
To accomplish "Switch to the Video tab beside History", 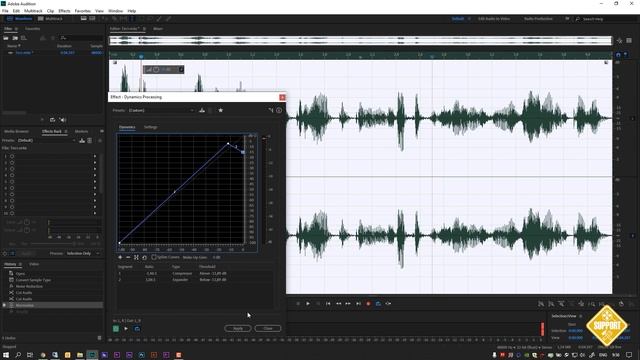I will click(x=34, y=264).
